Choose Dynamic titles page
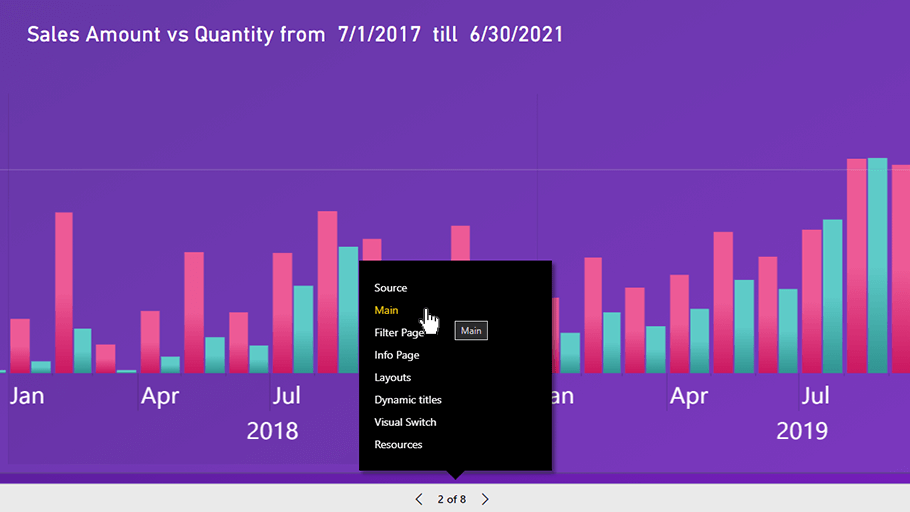This screenshot has height=512, width=910. [x=408, y=400]
